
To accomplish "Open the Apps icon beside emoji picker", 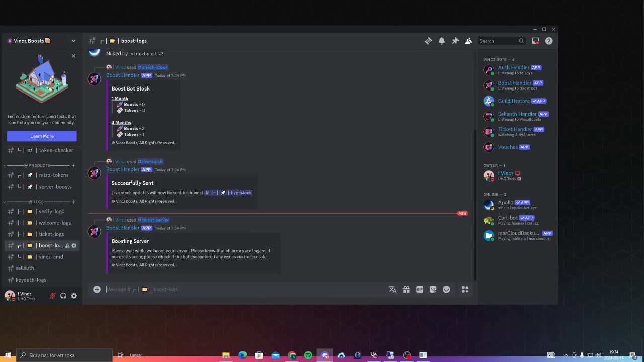I will pos(465,289).
